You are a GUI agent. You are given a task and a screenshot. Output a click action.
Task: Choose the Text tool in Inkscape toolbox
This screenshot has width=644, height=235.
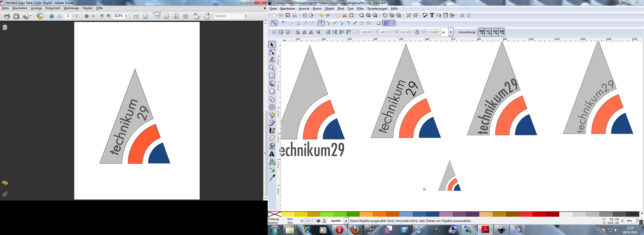tap(272, 154)
